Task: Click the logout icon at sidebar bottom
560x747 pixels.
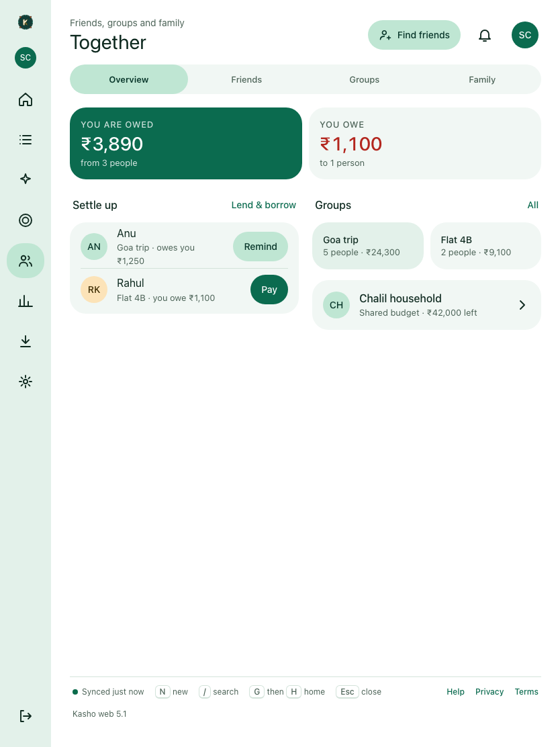Action: click(26, 716)
